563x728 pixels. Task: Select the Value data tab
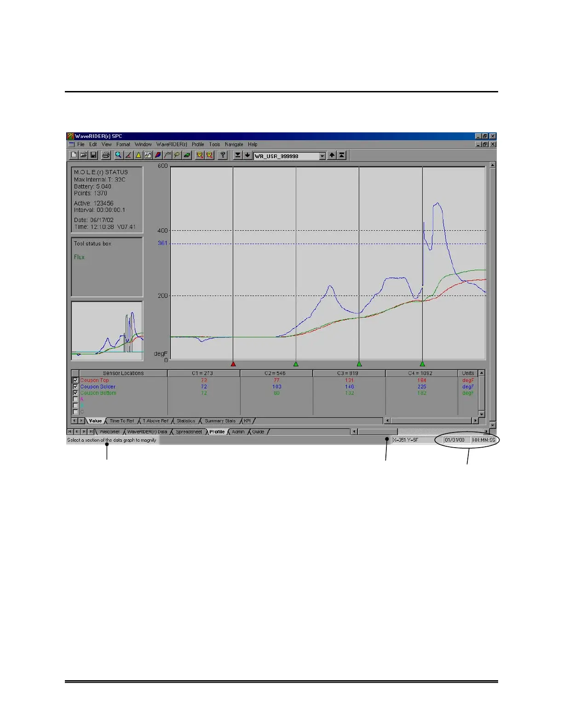pos(96,421)
